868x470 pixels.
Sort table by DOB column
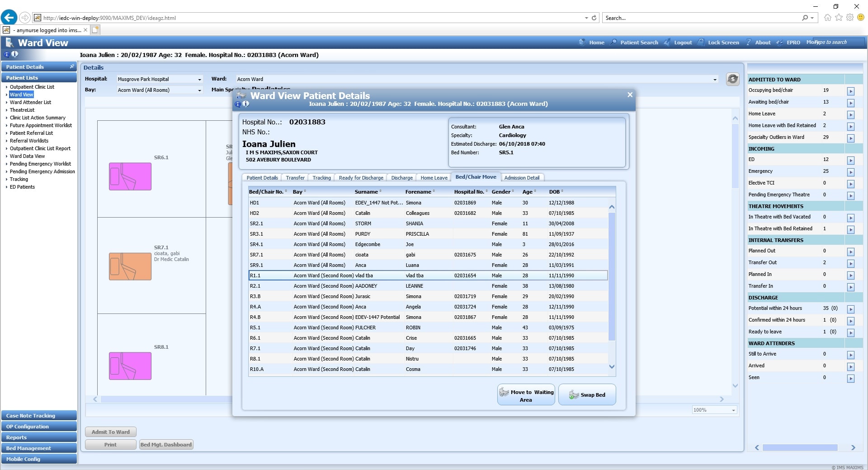coord(556,192)
